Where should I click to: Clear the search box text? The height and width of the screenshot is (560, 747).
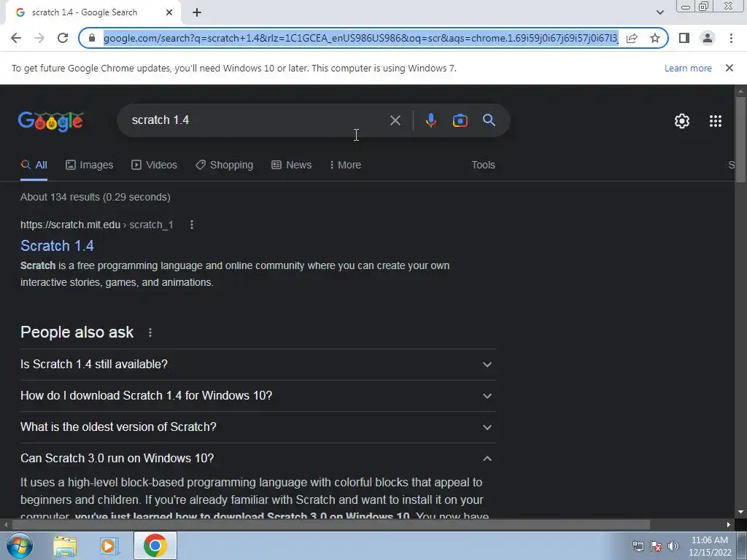click(395, 120)
